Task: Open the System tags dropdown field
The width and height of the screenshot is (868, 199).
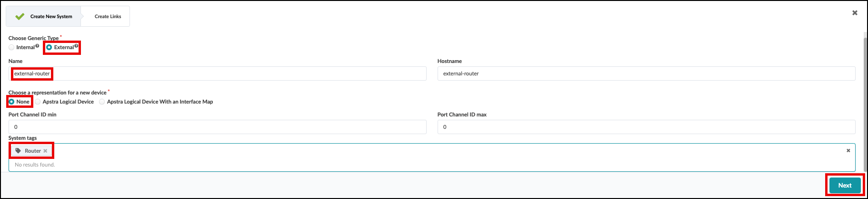Action: pyautogui.click(x=429, y=151)
